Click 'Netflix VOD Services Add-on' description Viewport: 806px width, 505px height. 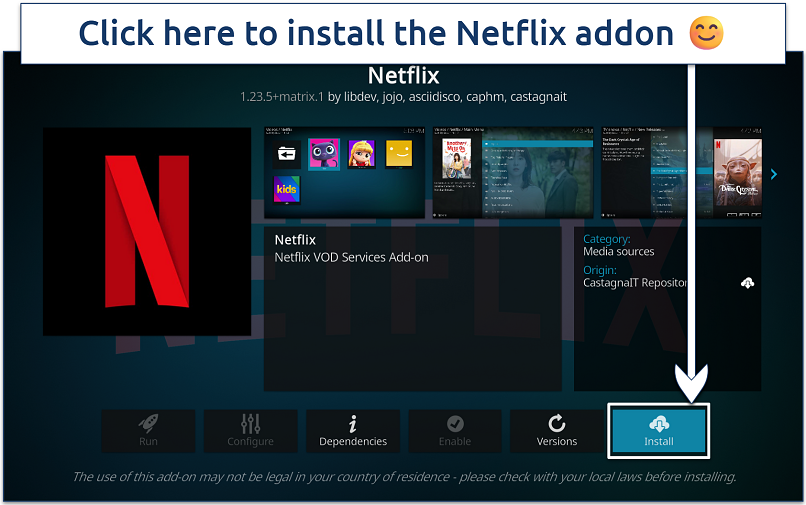[x=351, y=257]
